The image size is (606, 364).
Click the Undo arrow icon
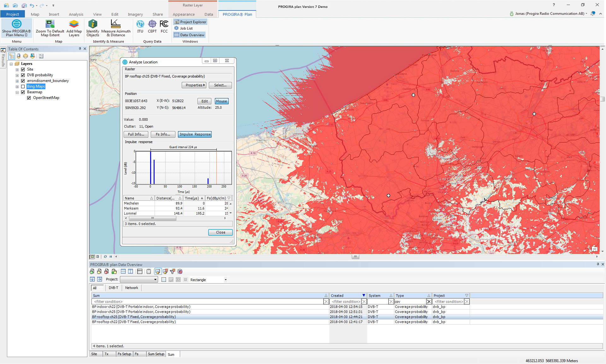[32, 5]
